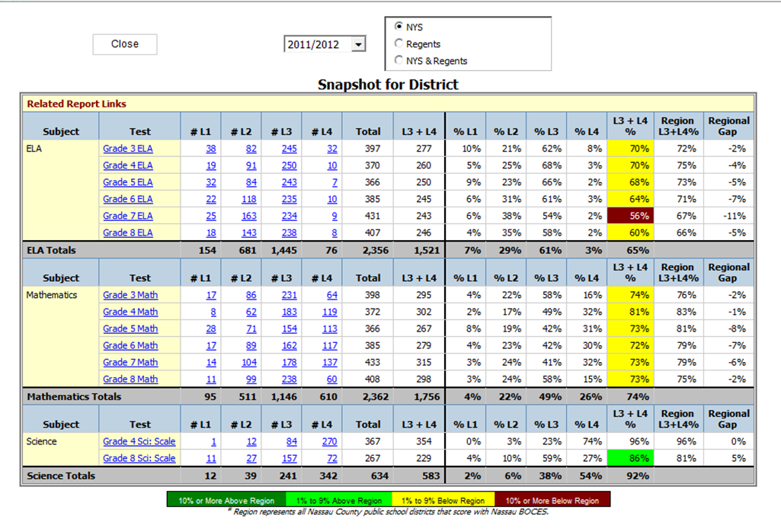Click Grade 4 Sci L4 count 270
Screen dimensions: 781x532
point(330,441)
